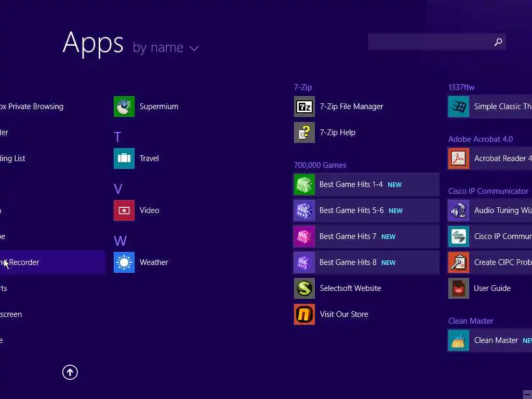
Task: Click the 'Visit Our Store' text
Action: click(344, 314)
